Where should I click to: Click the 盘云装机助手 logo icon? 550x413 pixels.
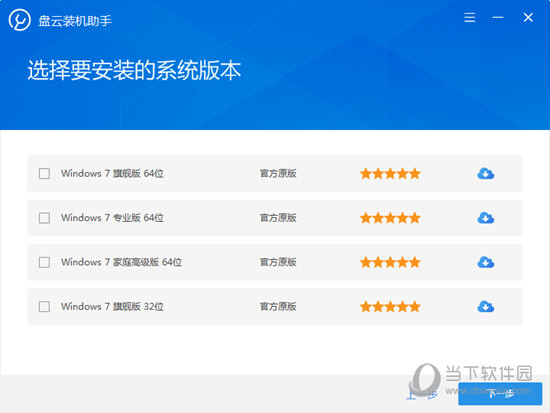pos(19,20)
